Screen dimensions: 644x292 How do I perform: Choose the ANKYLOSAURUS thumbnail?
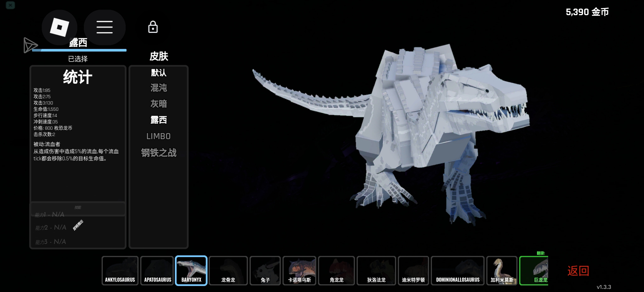coord(120,271)
